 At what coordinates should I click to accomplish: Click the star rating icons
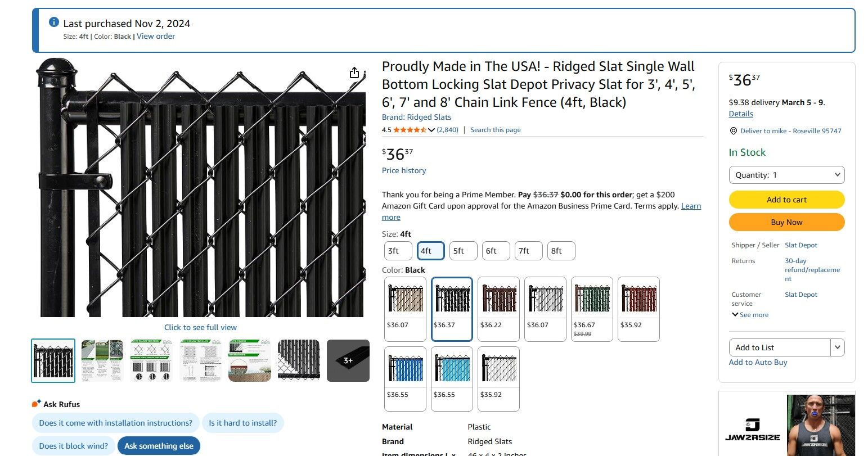point(410,130)
